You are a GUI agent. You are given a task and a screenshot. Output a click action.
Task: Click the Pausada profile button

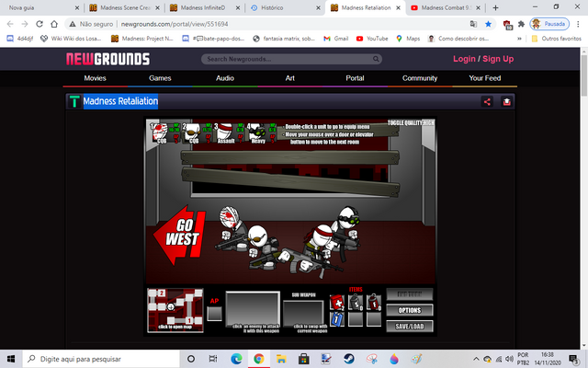549,24
